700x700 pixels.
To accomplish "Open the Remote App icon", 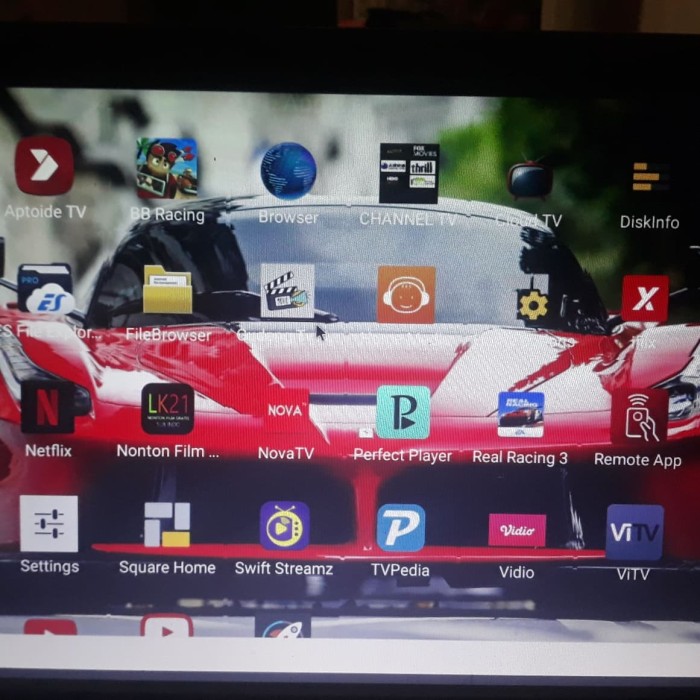I will 639,416.
